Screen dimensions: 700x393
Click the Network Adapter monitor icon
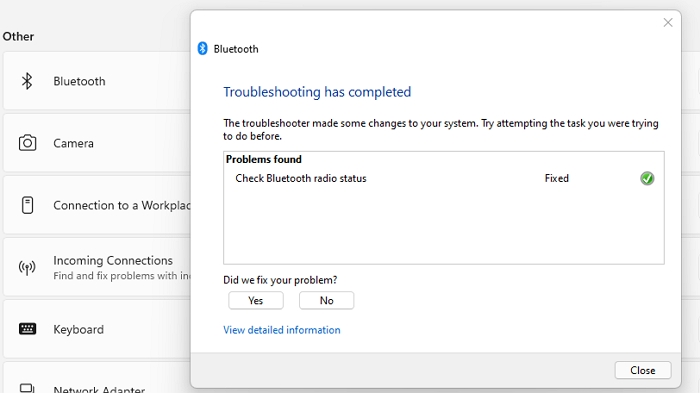click(27, 388)
